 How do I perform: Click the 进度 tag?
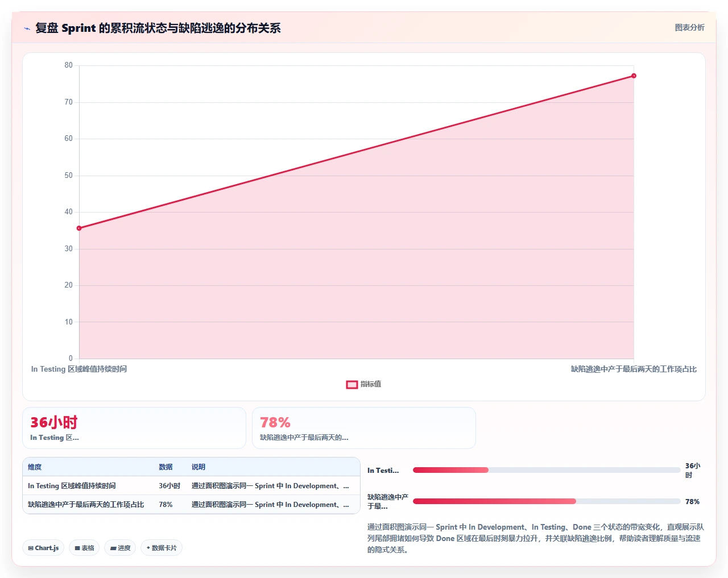click(x=120, y=548)
